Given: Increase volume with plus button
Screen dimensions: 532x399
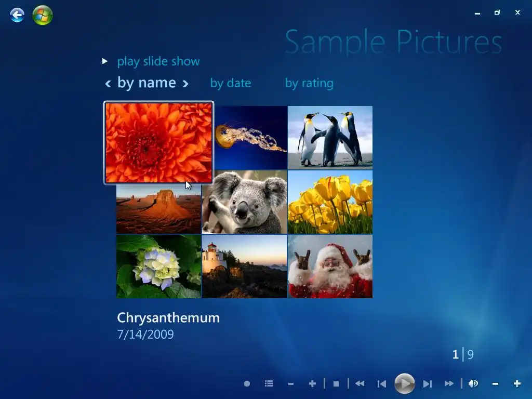Looking at the screenshot, I should tap(517, 384).
